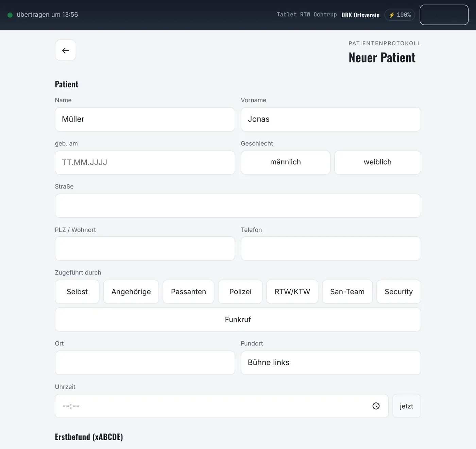Screen dimensions: 476x449
Task: Open the time picker clock icon
Action: pyautogui.click(x=376, y=406)
